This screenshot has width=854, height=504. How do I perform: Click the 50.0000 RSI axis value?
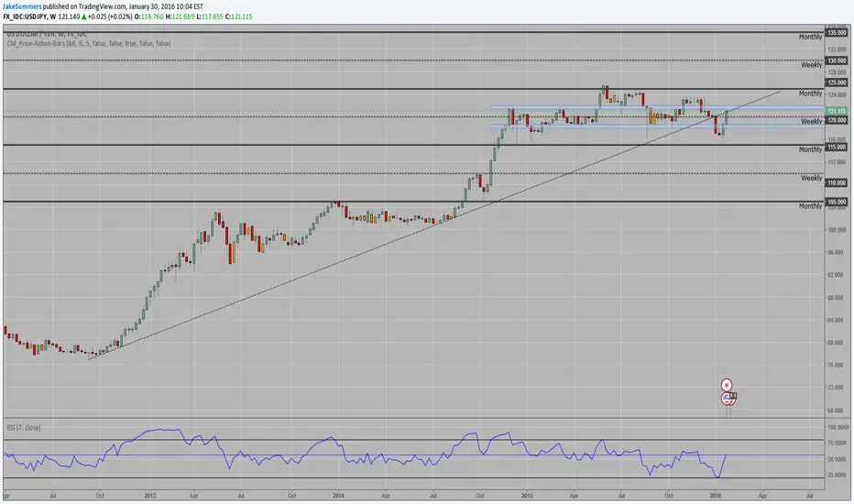click(x=838, y=459)
